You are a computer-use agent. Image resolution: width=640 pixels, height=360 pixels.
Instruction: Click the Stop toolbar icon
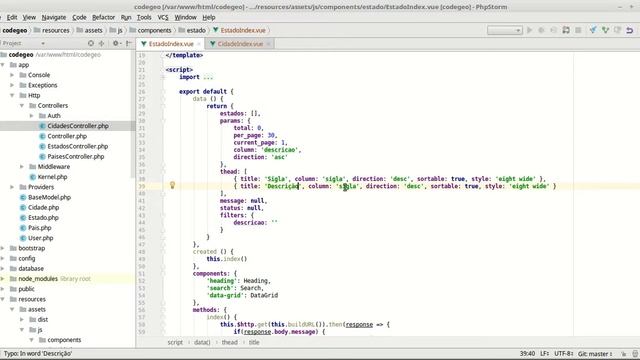coord(578,30)
